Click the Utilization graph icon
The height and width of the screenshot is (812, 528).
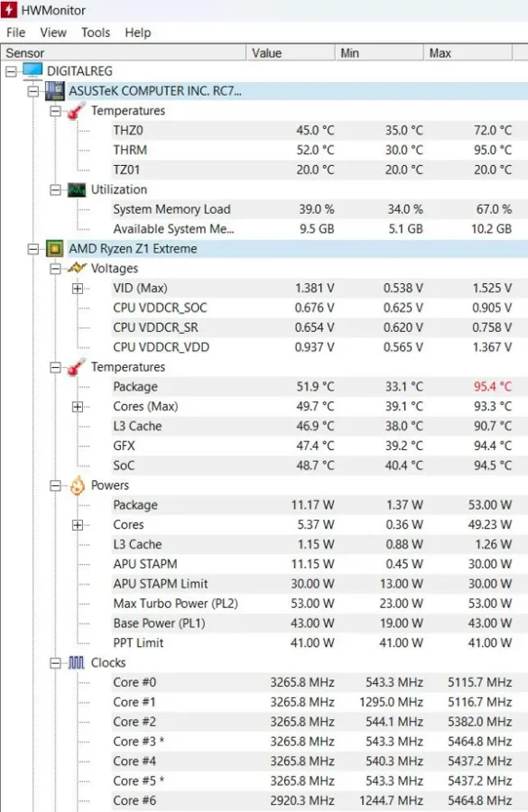(77, 190)
